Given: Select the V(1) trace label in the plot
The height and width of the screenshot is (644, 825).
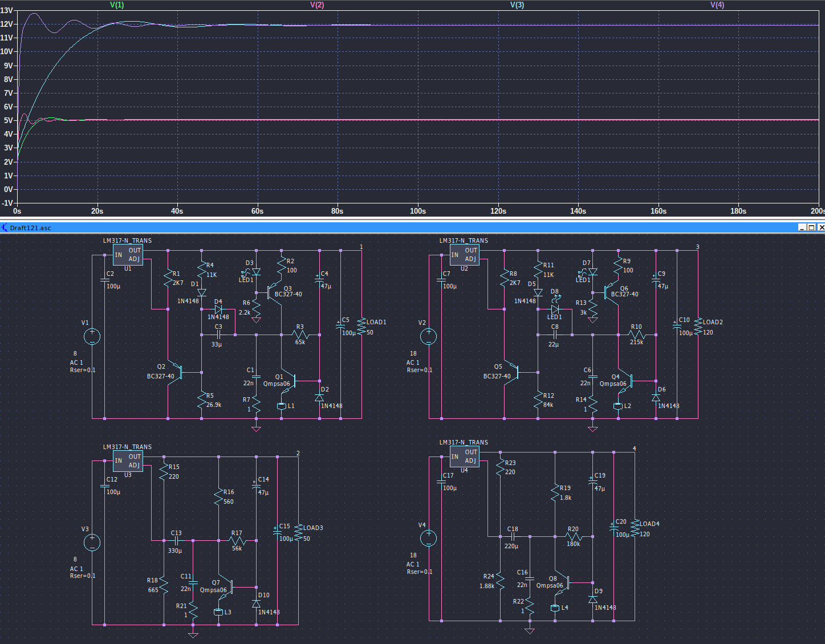Looking at the screenshot, I should 117,5.
